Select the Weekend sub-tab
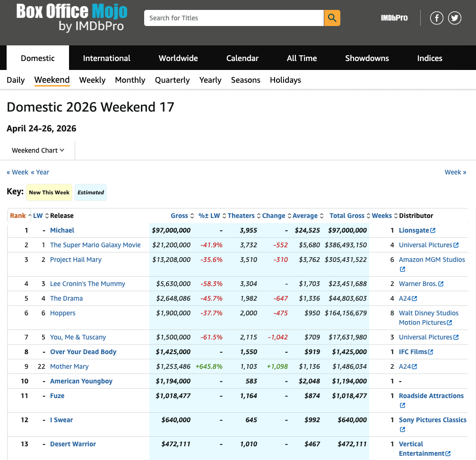Image resolution: width=476 pixels, height=460 pixels. (52, 80)
